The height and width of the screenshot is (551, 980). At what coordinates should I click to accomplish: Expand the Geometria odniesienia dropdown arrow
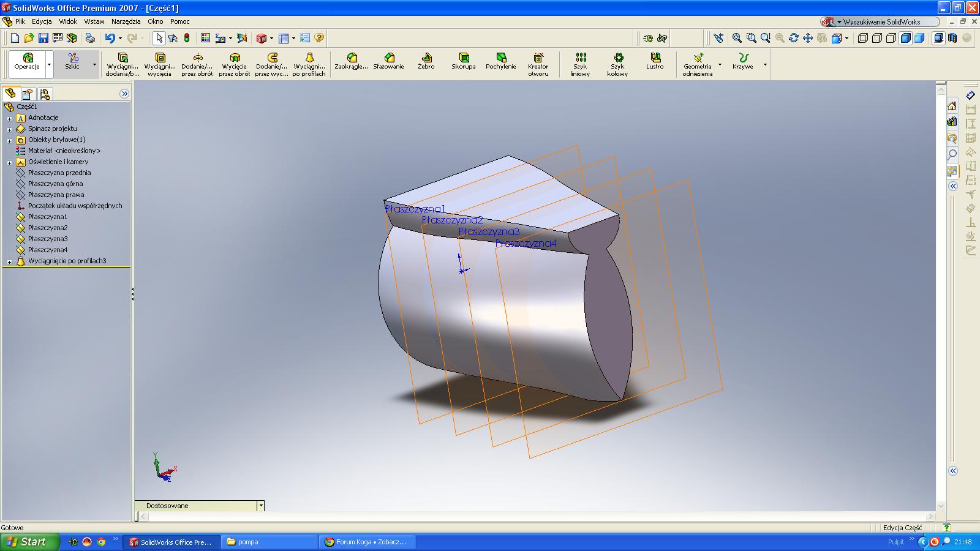[720, 64]
